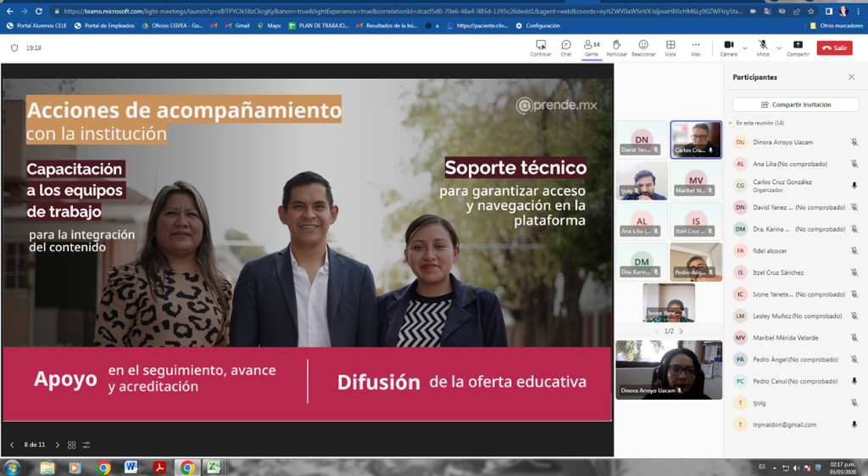This screenshot has height=476, width=868.
Task: Click the Pedro Ángel avatar PÁ
Action: tap(740, 360)
